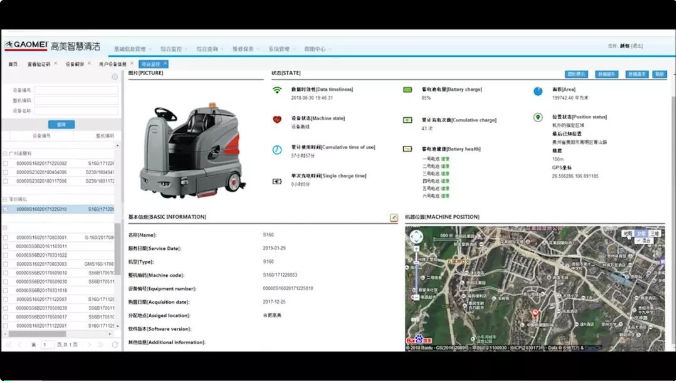This screenshot has height=383, width=676.
Task: Click the scrubber machine picture
Action: (x=192, y=151)
